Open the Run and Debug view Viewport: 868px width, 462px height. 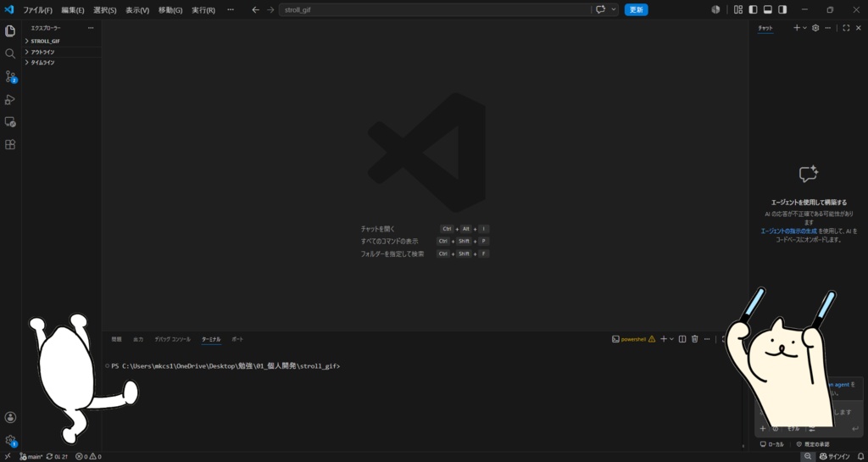pyautogui.click(x=10, y=99)
